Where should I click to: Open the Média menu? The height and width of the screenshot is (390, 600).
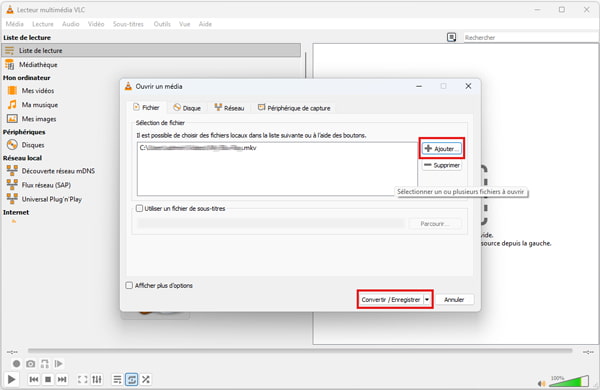15,24
